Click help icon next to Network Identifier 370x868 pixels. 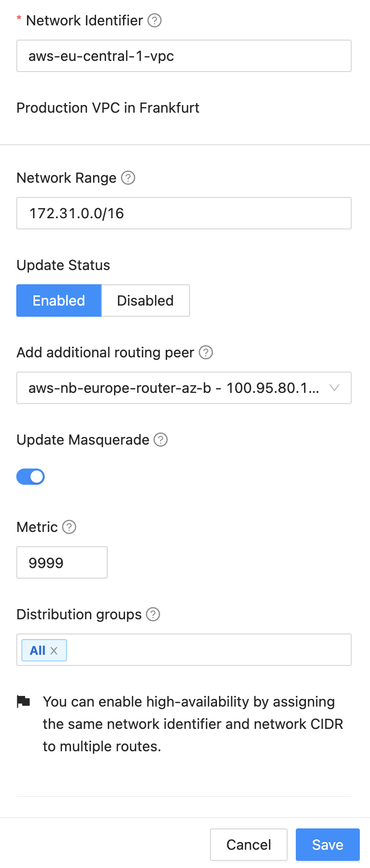click(x=155, y=20)
